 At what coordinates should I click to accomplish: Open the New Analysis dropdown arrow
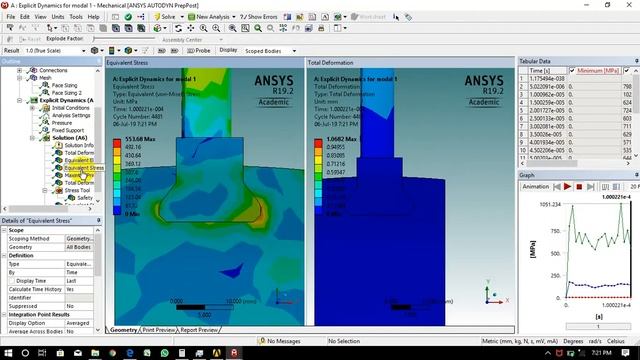tap(234, 17)
